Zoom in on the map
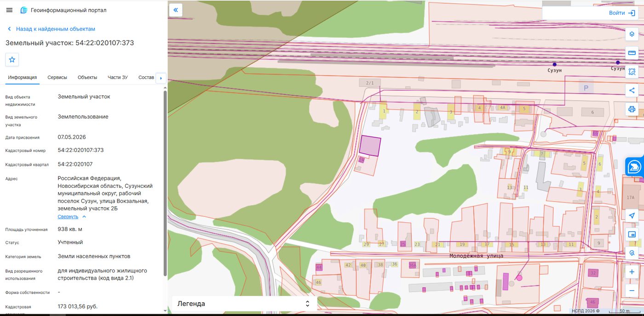This screenshot has height=316, width=644. click(x=632, y=272)
